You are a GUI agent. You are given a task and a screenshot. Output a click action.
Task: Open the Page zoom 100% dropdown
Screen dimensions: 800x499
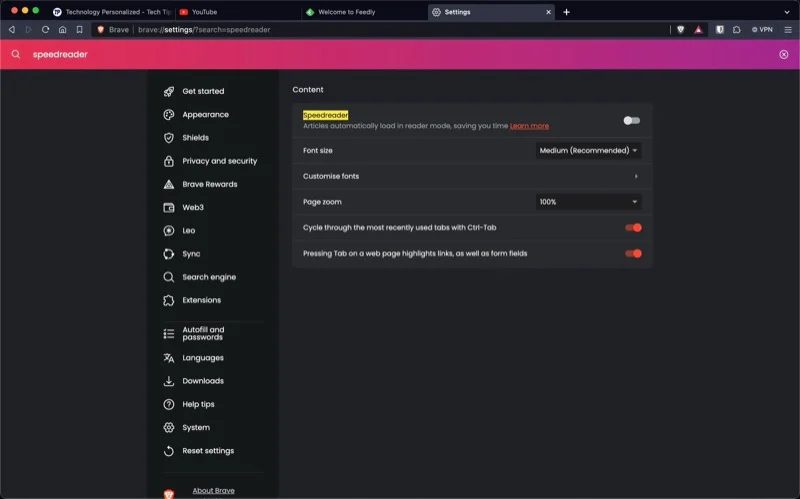coord(588,202)
